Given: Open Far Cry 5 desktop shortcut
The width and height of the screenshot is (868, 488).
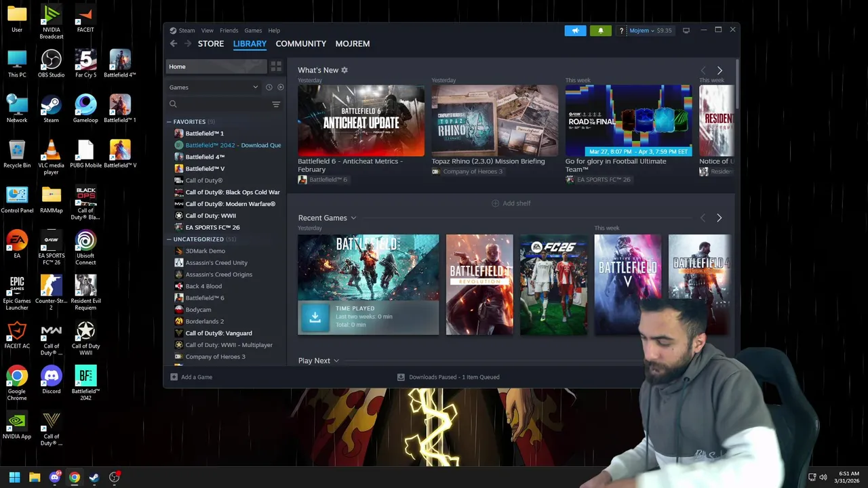Looking at the screenshot, I should (x=85, y=64).
